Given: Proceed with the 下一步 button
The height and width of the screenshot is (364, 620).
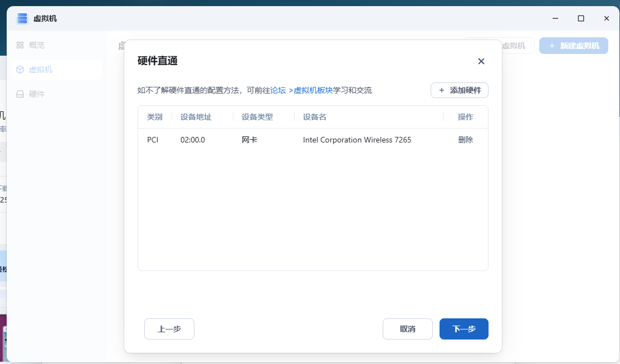Looking at the screenshot, I should (x=463, y=329).
